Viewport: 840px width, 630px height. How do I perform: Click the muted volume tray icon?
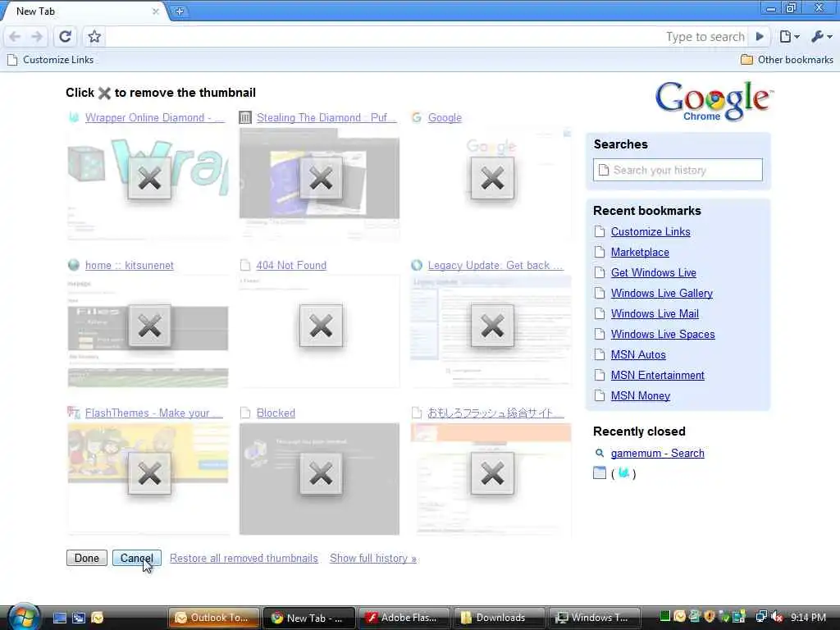tap(778, 618)
